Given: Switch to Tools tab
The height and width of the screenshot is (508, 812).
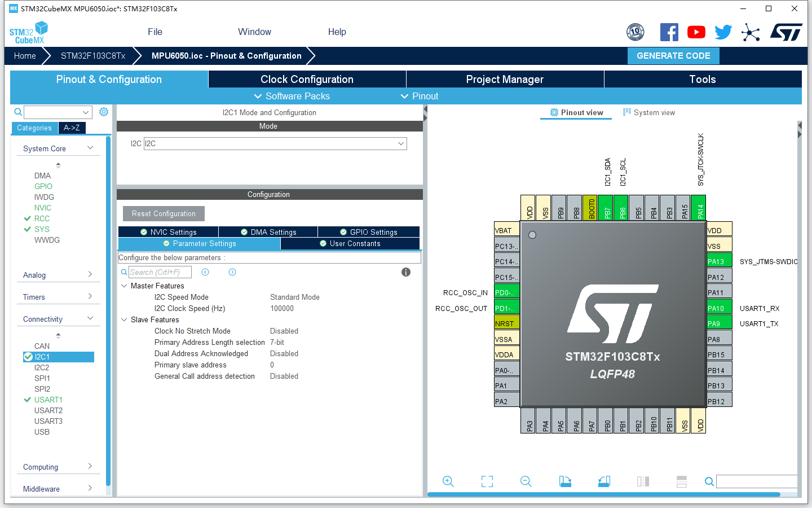Looking at the screenshot, I should click(703, 79).
